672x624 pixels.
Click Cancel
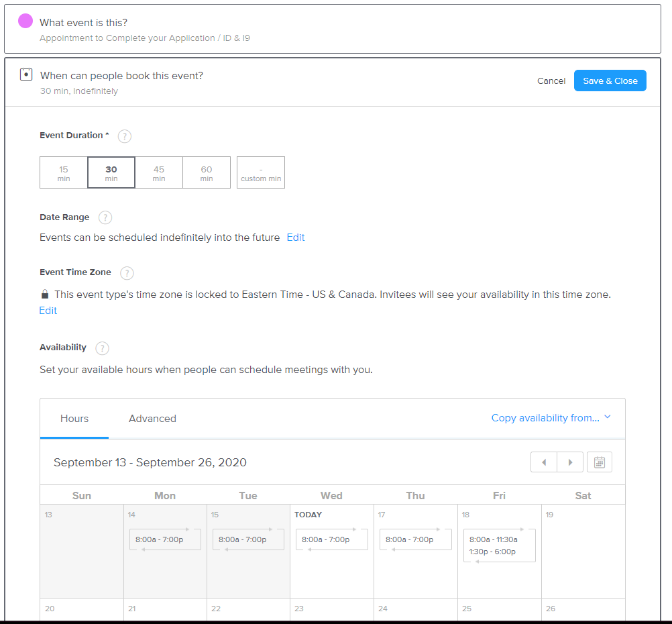pos(551,81)
